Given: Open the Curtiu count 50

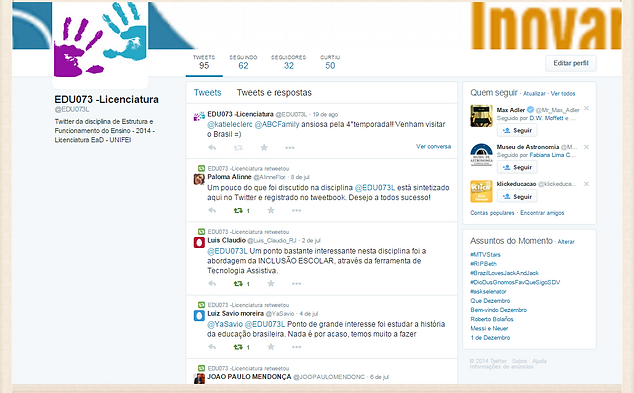Looking at the screenshot, I should click(x=330, y=62).
